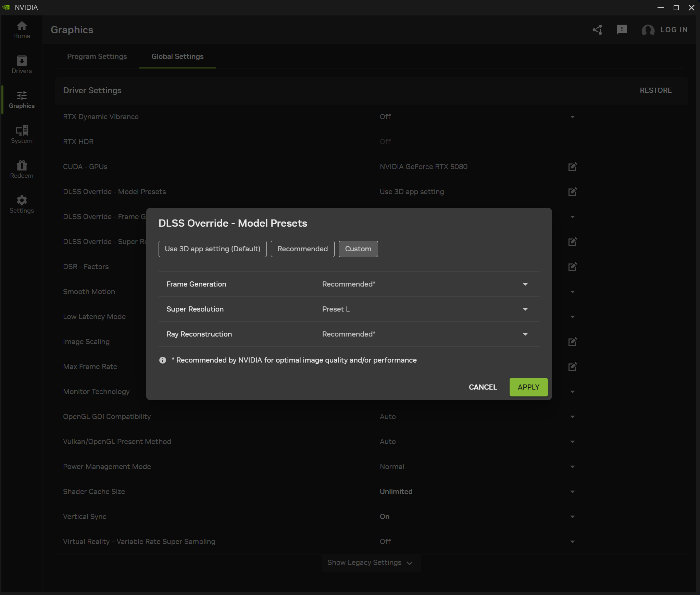Switch to the Global Settings tab
The width and height of the screenshot is (700, 595).
[177, 56]
